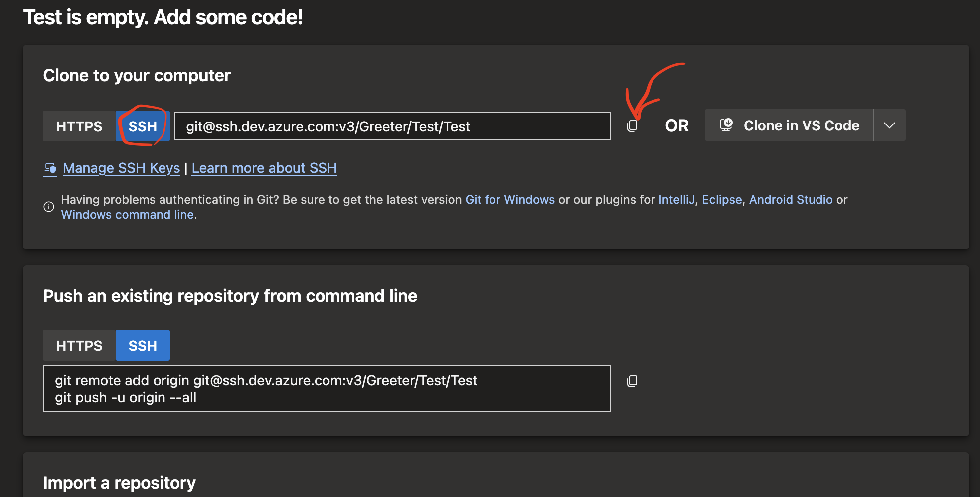Copy the SSH clone URL
The image size is (980, 497).
point(632,126)
